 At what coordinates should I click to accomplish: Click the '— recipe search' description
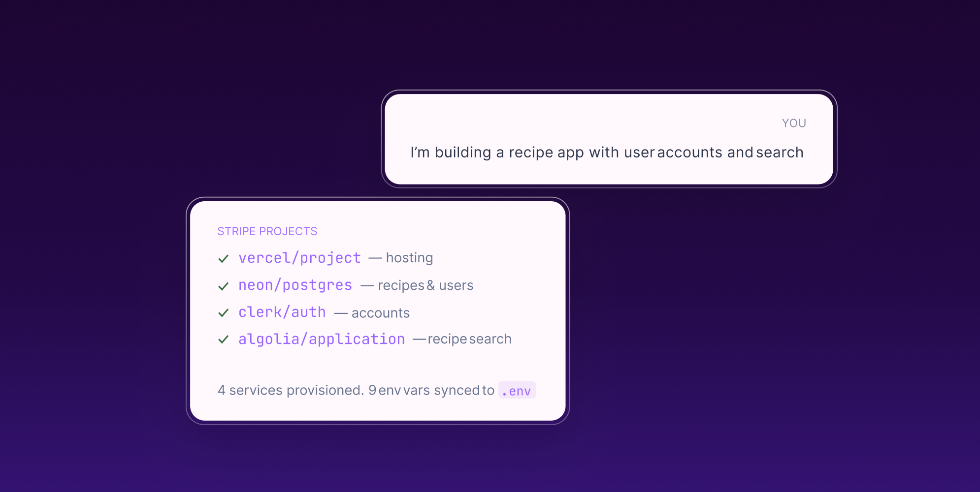pyautogui.click(x=462, y=339)
